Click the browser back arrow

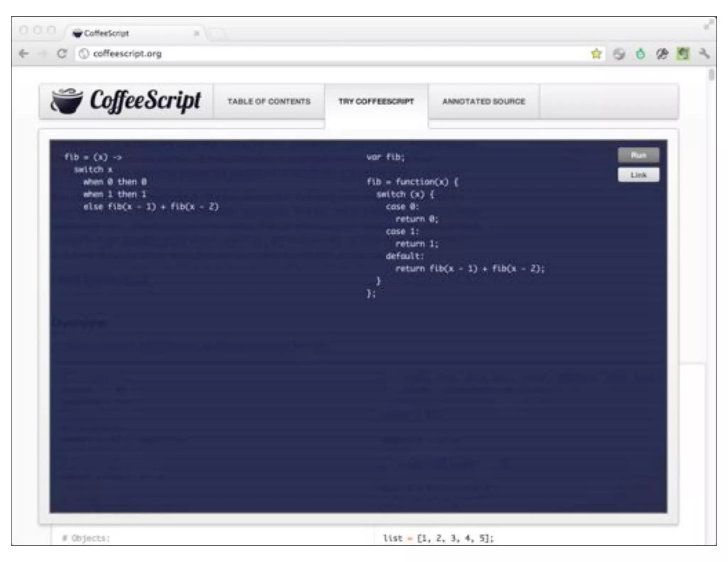[24, 54]
